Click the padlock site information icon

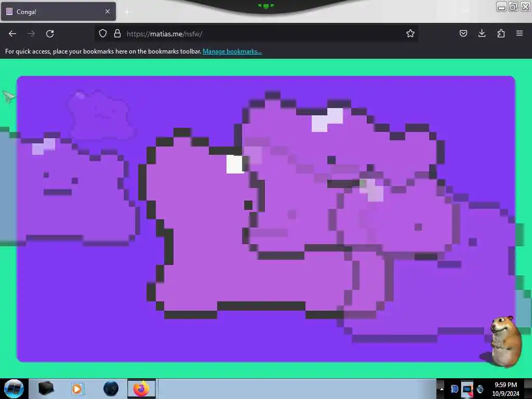pos(117,33)
